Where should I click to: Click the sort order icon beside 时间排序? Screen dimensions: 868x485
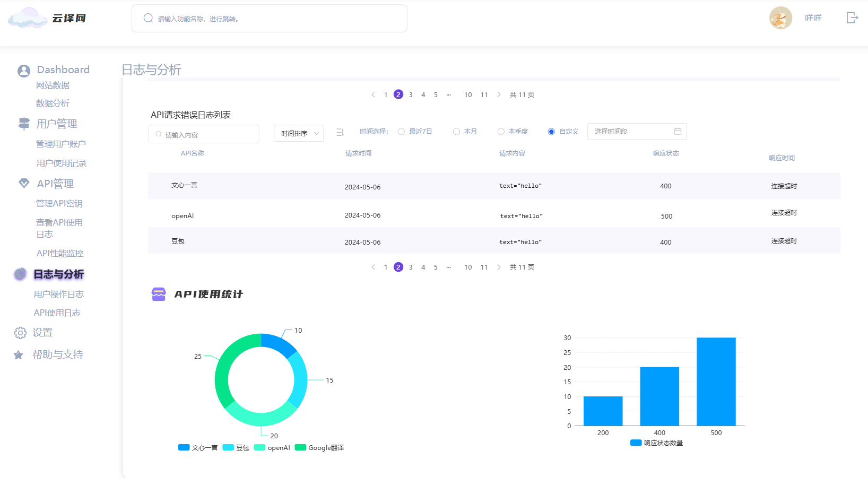[x=340, y=132]
